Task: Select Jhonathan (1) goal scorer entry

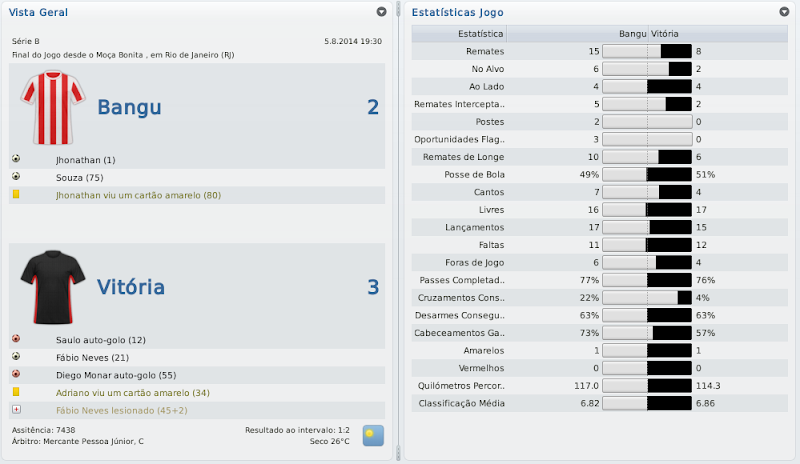Action: click(x=86, y=160)
